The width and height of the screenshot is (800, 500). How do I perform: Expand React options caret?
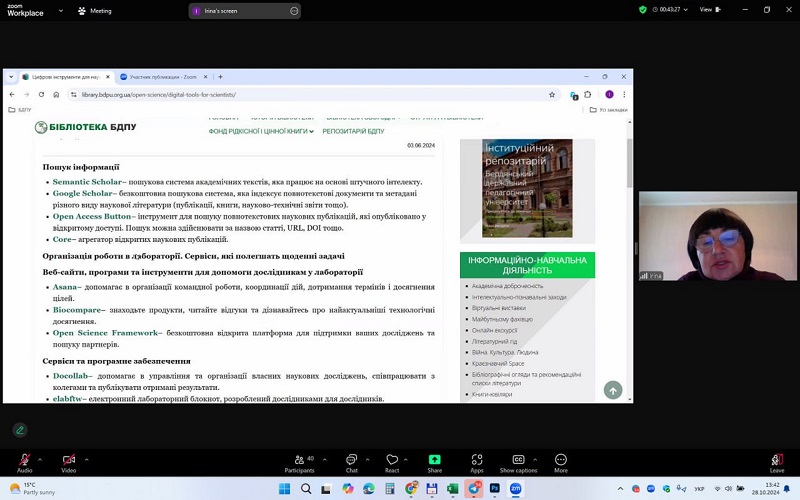click(x=406, y=459)
